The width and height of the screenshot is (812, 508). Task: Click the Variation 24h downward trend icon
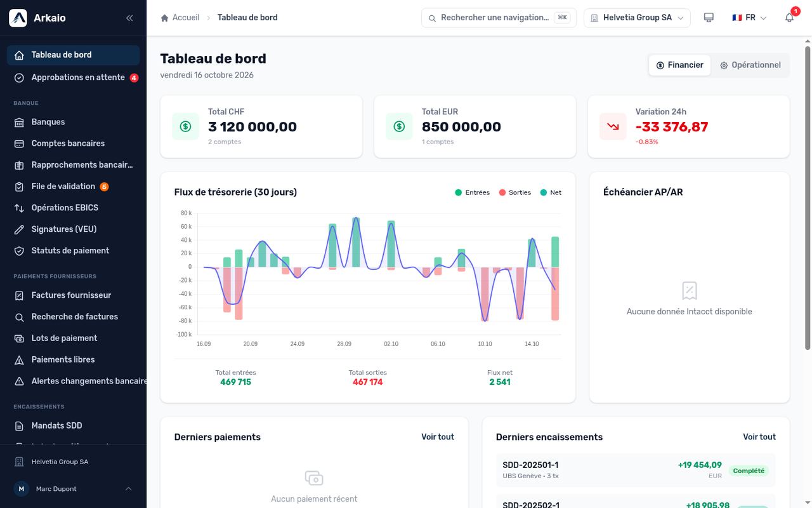point(613,126)
